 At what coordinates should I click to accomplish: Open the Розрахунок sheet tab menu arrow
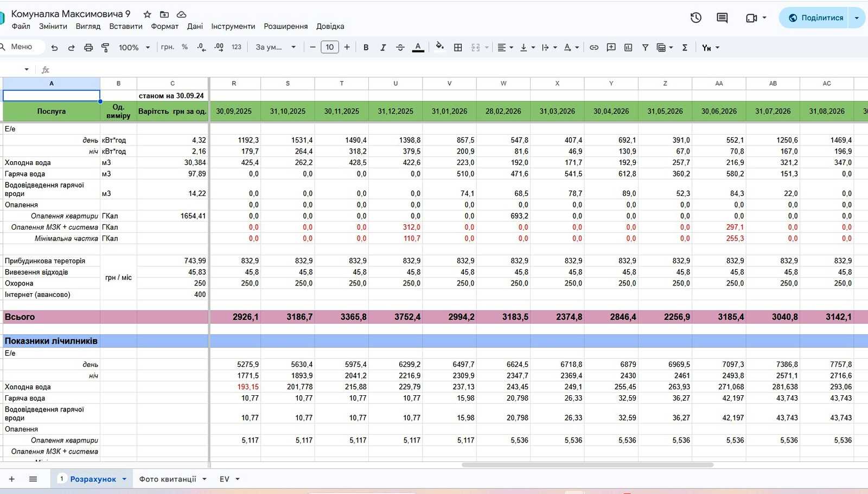point(124,479)
